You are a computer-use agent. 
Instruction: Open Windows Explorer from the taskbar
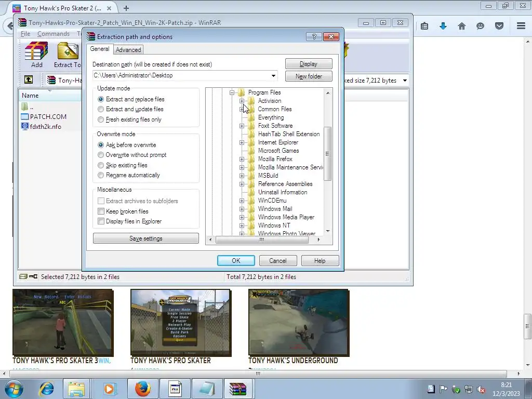pos(76,389)
